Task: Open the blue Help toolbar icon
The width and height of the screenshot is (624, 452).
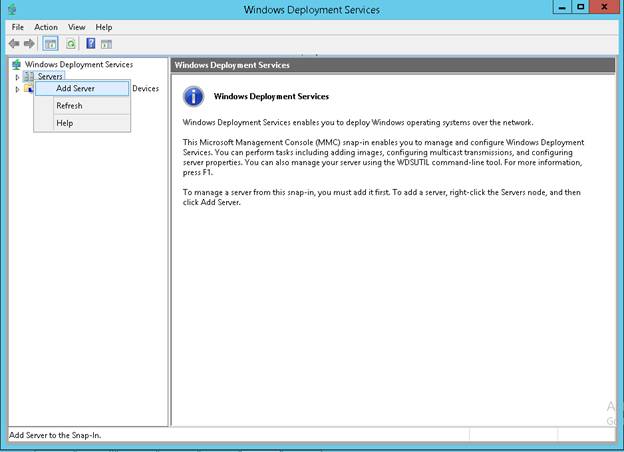Action: point(90,44)
